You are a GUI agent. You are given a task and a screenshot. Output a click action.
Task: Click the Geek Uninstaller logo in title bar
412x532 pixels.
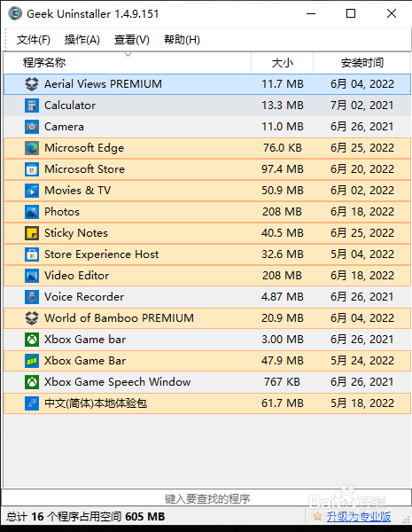click(15, 14)
